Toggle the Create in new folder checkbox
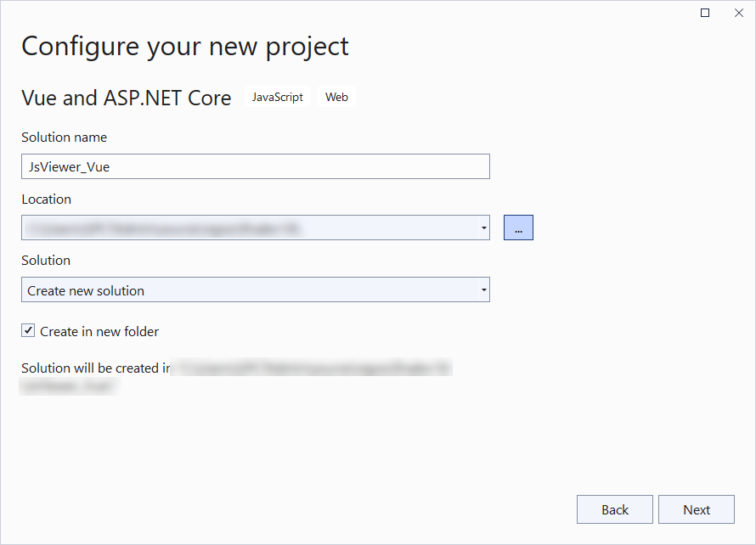 [x=28, y=330]
